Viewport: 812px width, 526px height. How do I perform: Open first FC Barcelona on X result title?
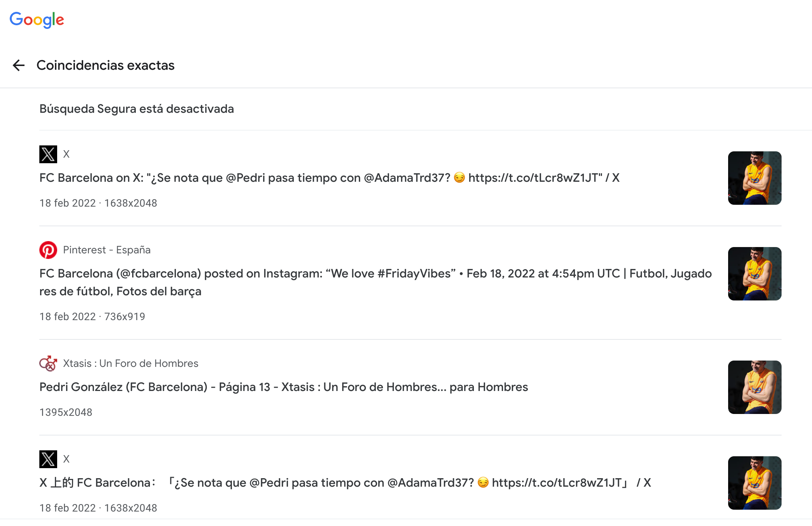(x=329, y=178)
